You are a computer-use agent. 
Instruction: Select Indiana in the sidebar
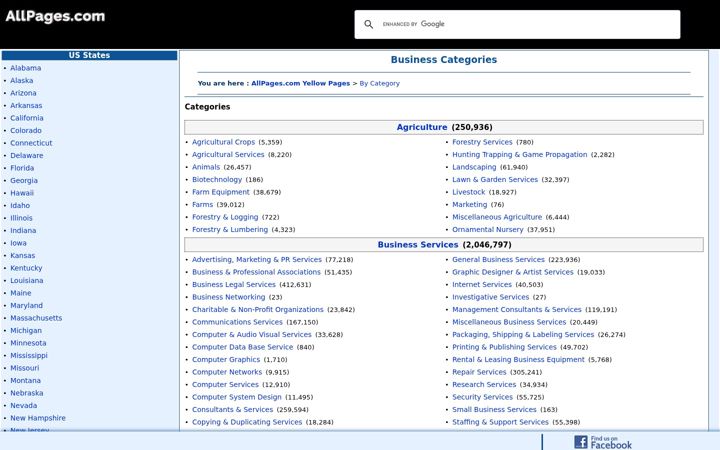pos(23,231)
